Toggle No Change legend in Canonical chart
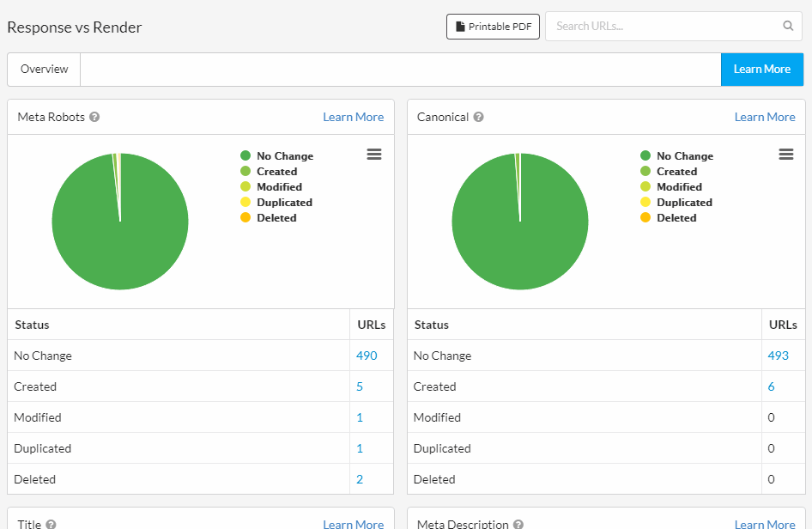This screenshot has width=812, height=529. pyautogui.click(x=677, y=156)
